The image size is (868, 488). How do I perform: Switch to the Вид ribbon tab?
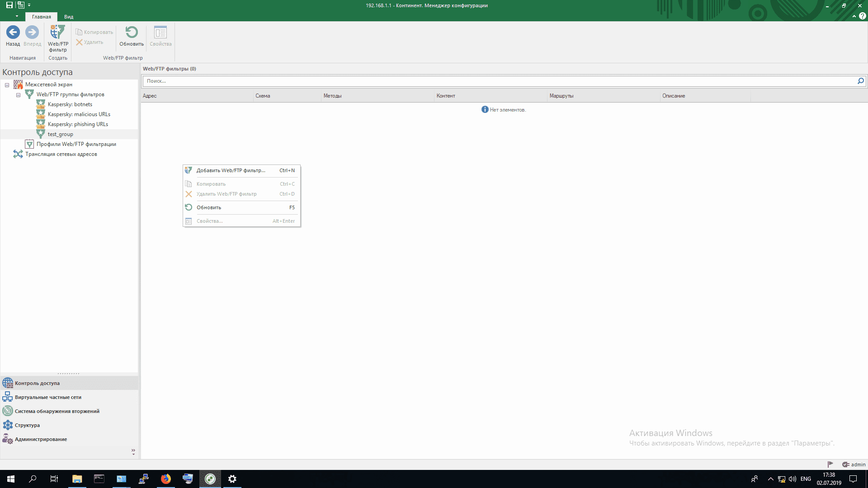click(x=69, y=17)
